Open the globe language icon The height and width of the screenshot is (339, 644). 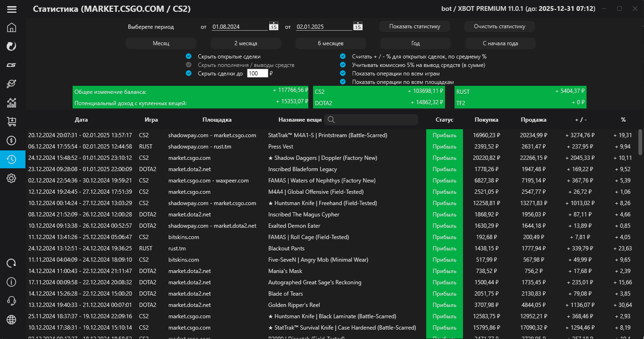coord(12,320)
